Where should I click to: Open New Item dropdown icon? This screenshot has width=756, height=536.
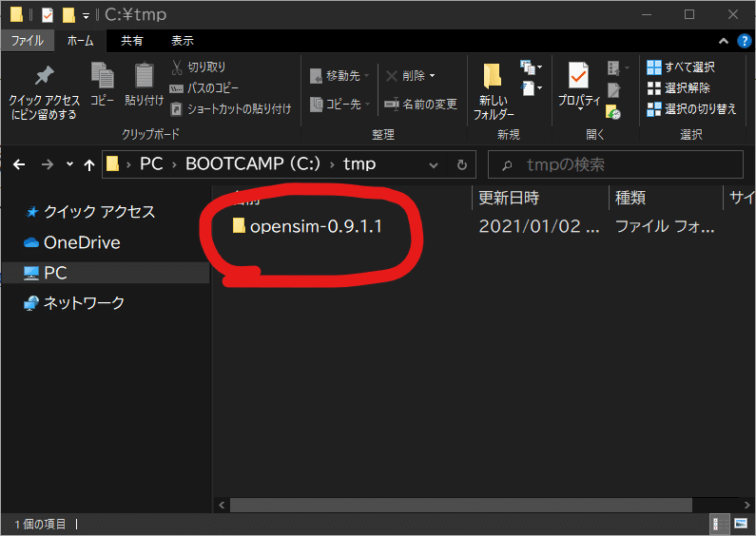pyautogui.click(x=531, y=67)
